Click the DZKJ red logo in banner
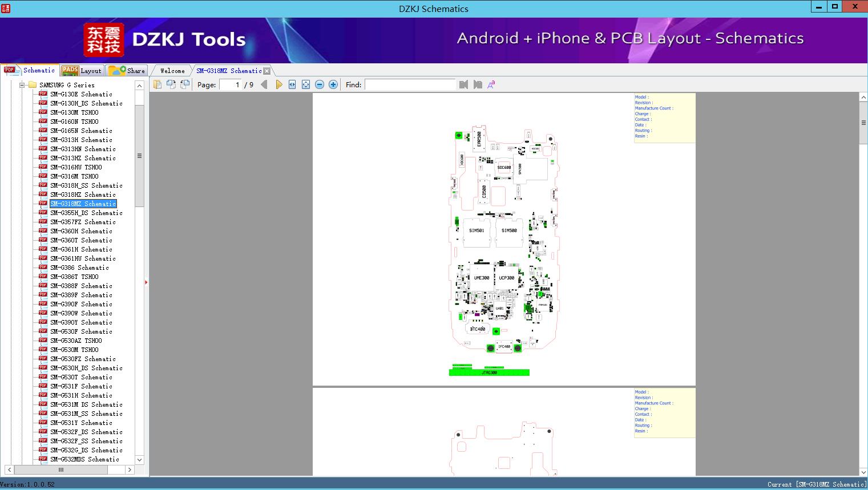The height and width of the screenshot is (490, 868). point(103,40)
